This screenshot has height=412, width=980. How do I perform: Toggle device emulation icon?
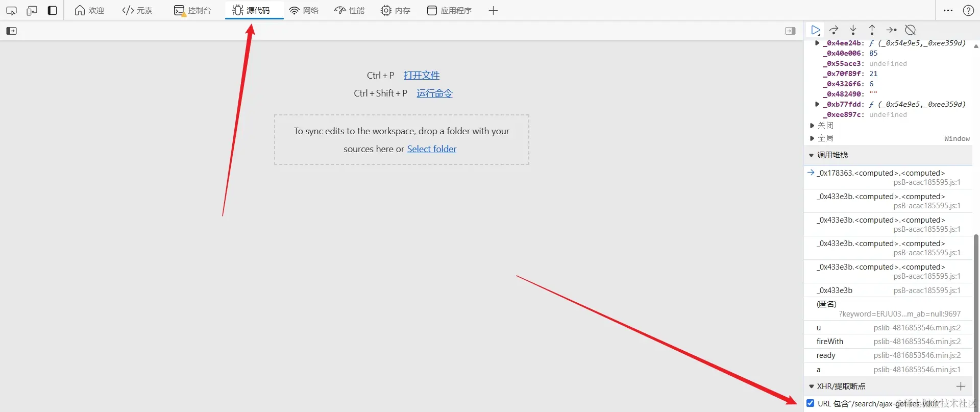[32, 10]
